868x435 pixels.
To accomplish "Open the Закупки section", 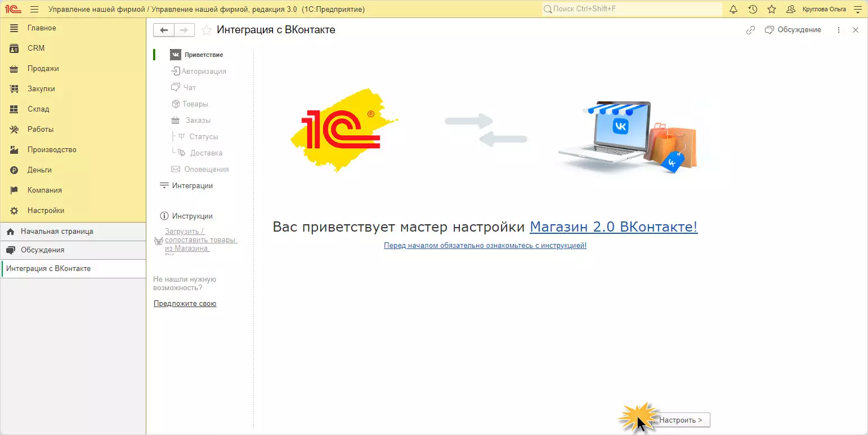I will tap(73, 89).
